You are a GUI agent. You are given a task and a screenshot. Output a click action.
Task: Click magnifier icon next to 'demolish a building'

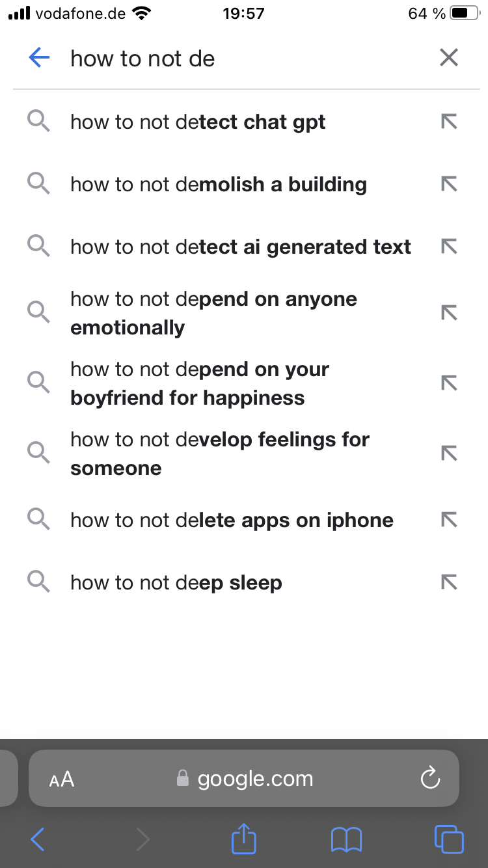(39, 184)
